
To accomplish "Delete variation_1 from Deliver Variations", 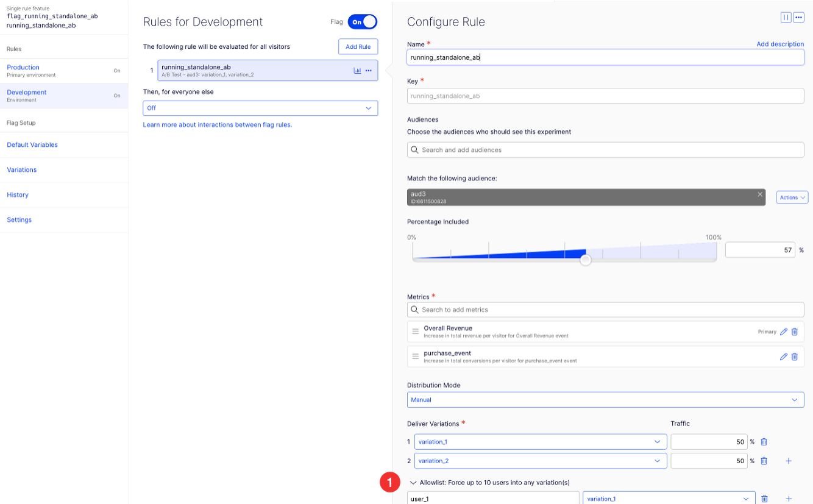I will click(x=764, y=442).
